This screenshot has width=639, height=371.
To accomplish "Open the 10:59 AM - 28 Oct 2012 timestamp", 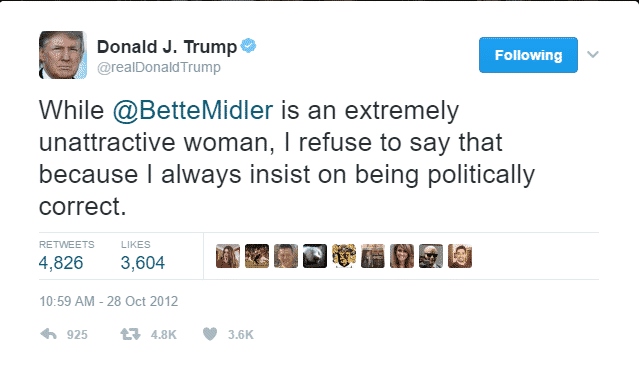I will [108, 301].
